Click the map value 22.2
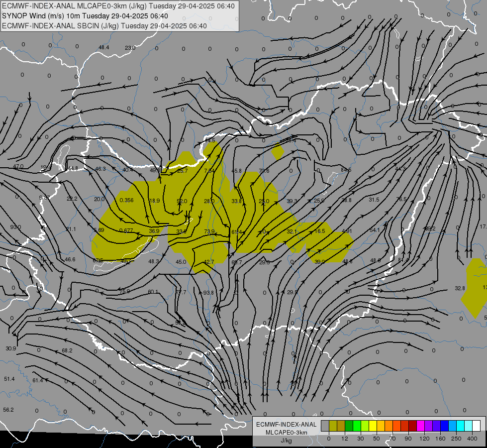This screenshot has height=448, width=487. pos(72,199)
